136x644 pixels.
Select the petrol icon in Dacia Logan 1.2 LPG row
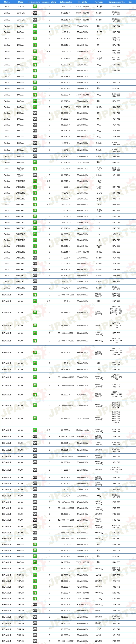coord(35,32)
